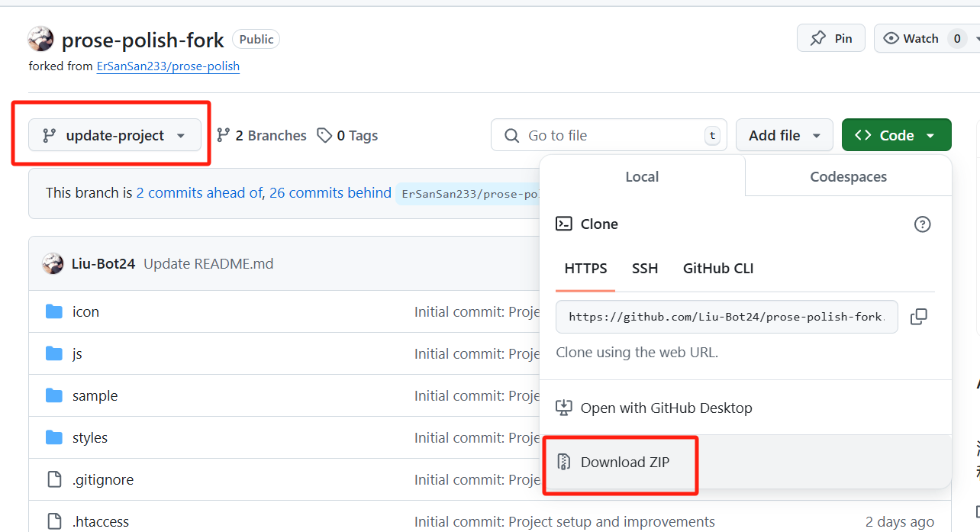This screenshot has width=980, height=532.
Task: Select the GitHub CLI clone option
Action: 717,269
